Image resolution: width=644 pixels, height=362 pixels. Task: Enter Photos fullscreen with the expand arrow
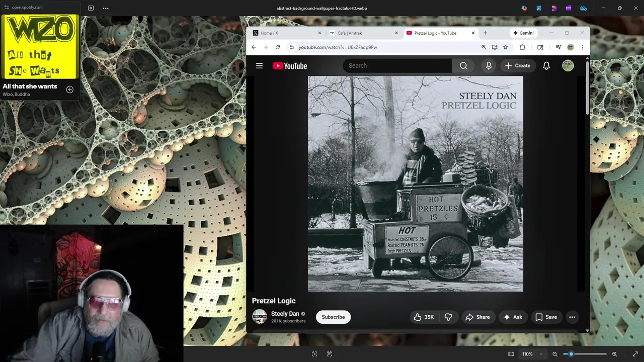click(635, 354)
